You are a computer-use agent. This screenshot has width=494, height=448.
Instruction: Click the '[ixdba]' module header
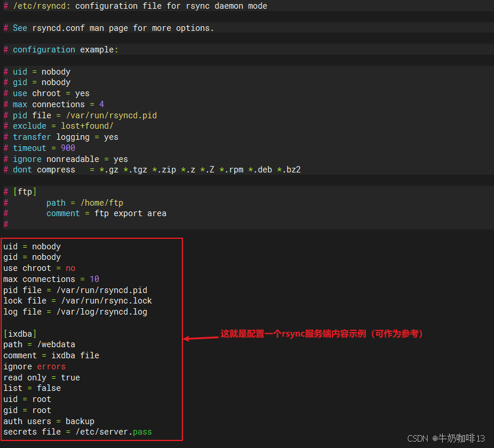pos(20,334)
